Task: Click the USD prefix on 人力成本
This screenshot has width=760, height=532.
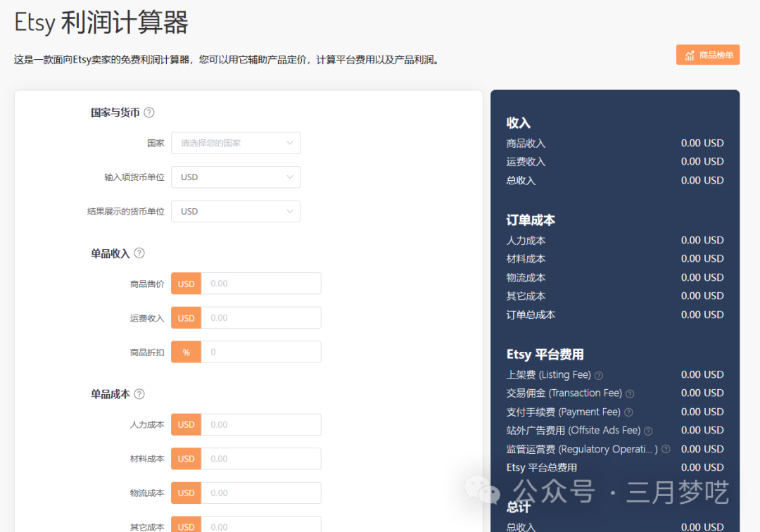Action: [186, 424]
